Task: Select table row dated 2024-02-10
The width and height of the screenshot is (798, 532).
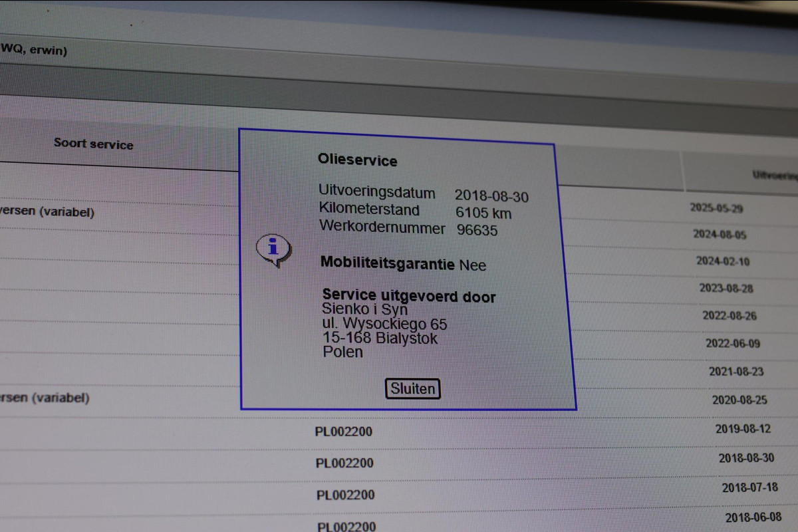Action: pos(723,261)
